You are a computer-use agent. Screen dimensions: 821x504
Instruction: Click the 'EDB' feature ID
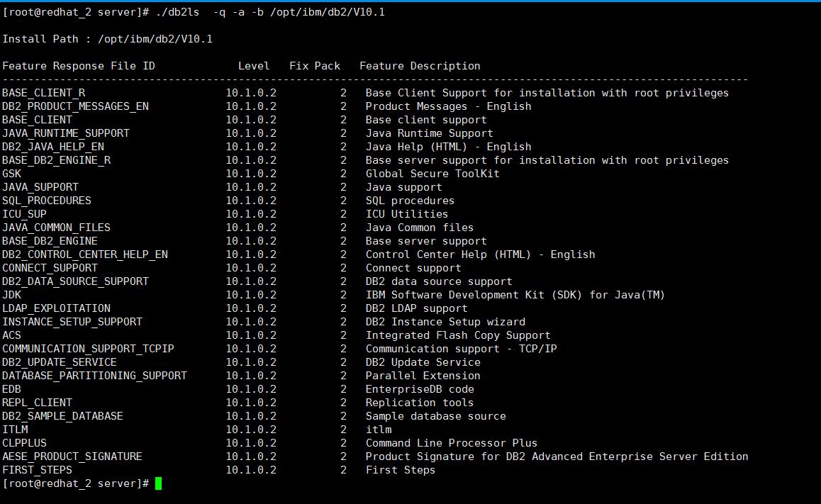(11, 389)
